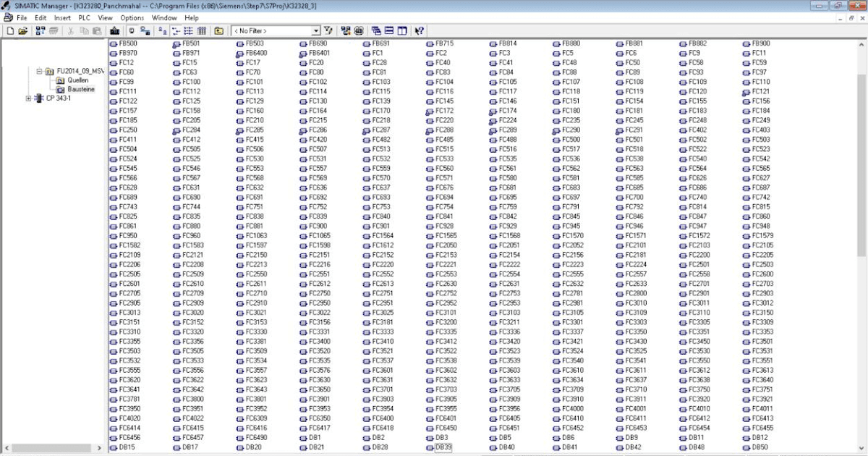This screenshot has height=456, width=868.
Task: Open an existing project
Action: point(24,30)
